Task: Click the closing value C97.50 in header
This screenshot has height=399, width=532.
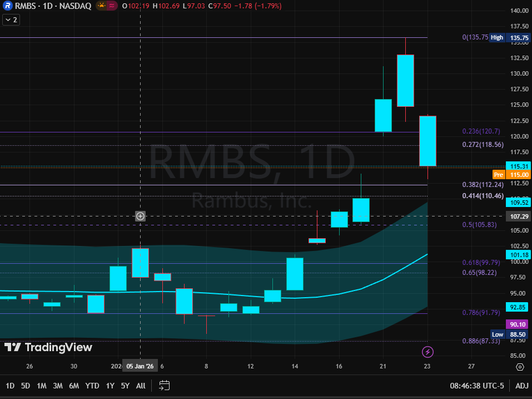Action: [220, 6]
